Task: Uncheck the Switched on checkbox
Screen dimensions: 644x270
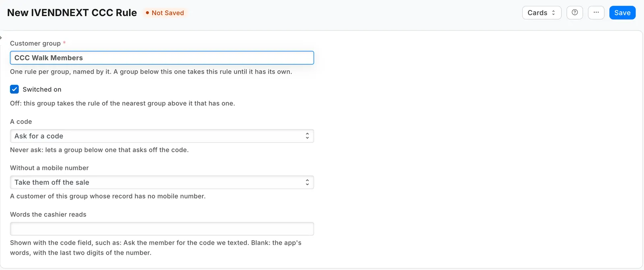Action: [x=14, y=89]
